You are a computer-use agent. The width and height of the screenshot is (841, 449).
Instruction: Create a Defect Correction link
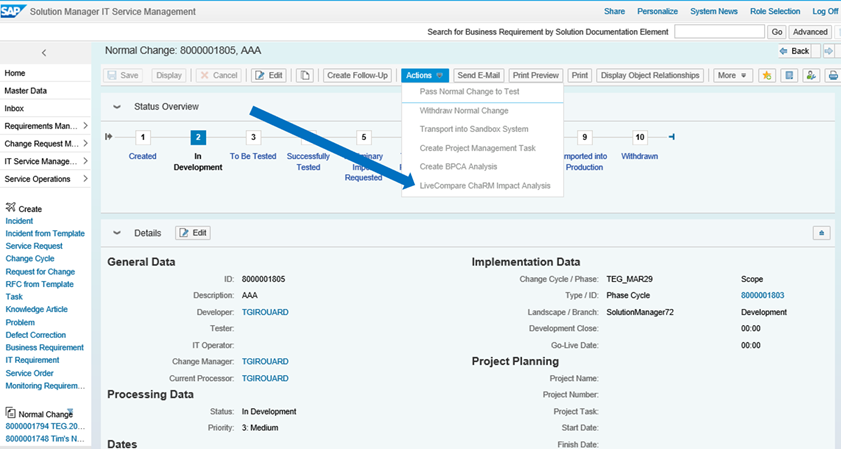tap(35, 335)
